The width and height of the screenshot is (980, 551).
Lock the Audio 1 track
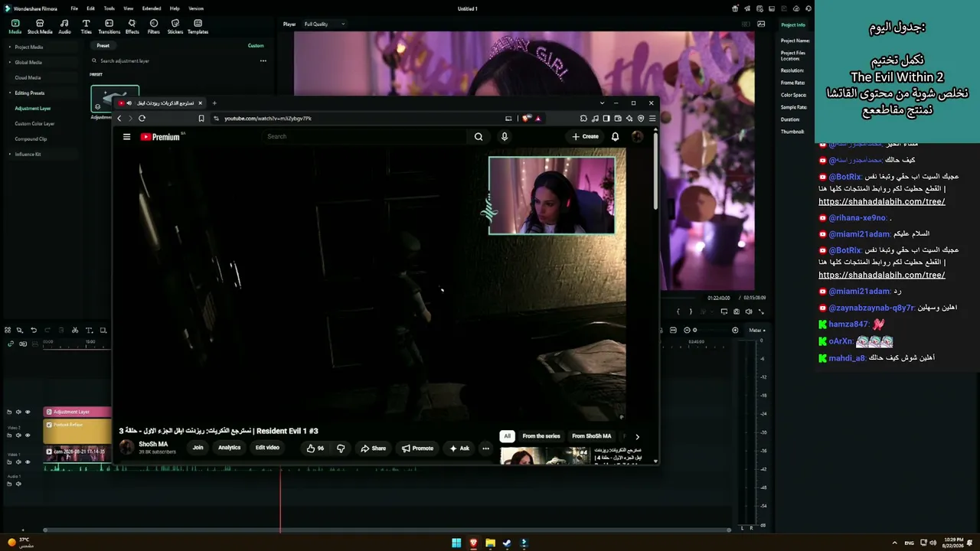tap(9, 484)
